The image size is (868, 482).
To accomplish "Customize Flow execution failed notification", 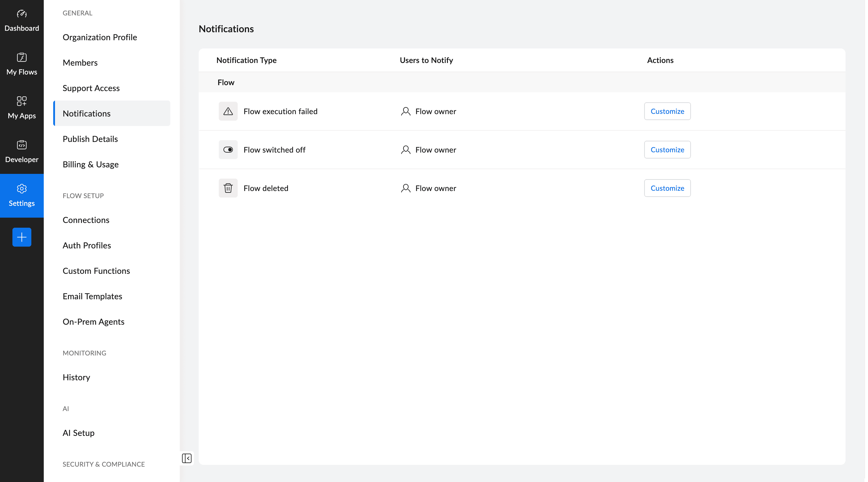I will 667,111.
